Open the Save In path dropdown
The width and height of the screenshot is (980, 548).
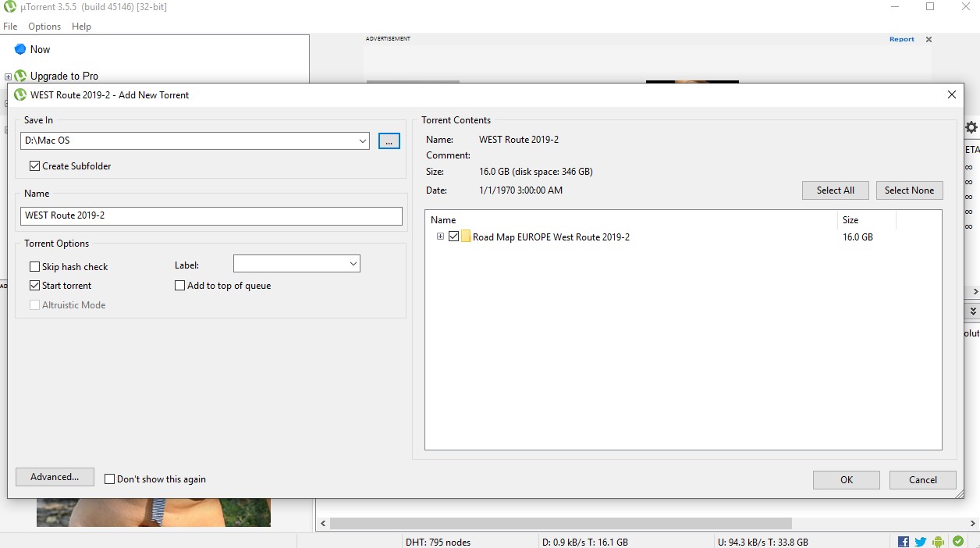[x=363, y=141]
